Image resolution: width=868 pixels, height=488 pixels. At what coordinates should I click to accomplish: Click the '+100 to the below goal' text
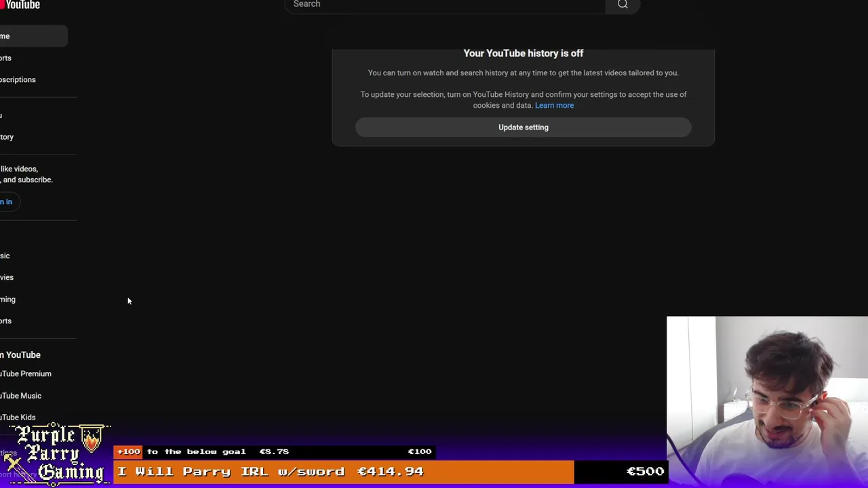[x=181, y=451]
